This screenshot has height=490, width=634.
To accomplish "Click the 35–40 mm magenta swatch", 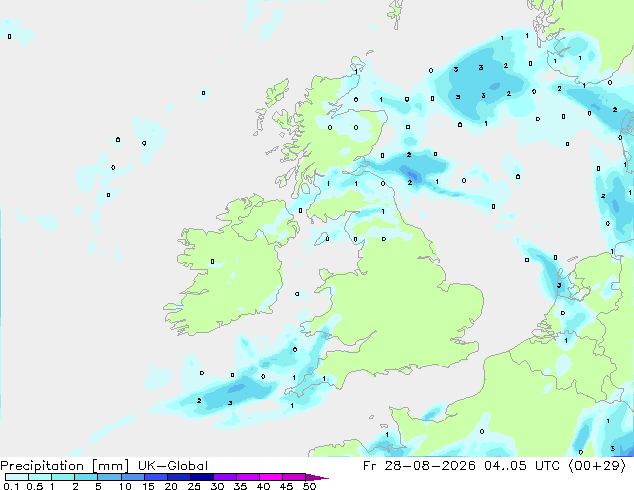I will coord(247,477).
